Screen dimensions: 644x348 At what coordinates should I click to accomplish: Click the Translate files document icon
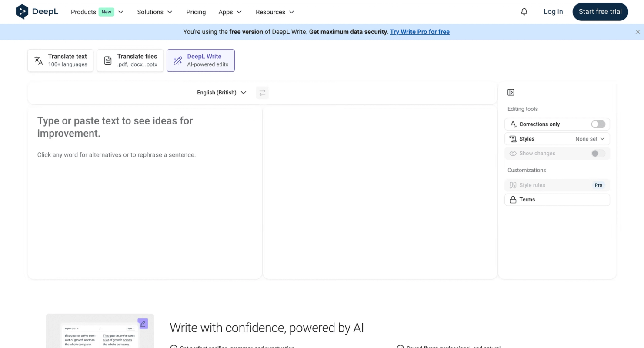click(x=108, y=60)
